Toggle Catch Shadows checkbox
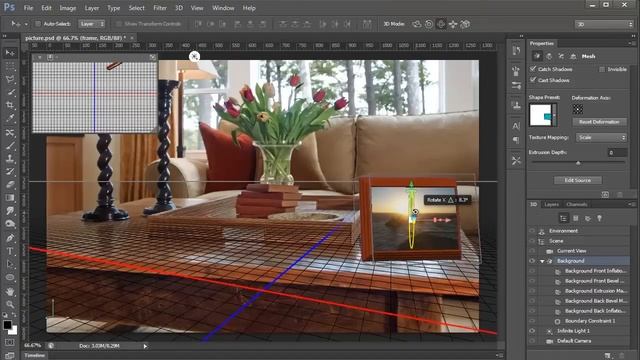The image size is (640, 360). click(533, 69)
